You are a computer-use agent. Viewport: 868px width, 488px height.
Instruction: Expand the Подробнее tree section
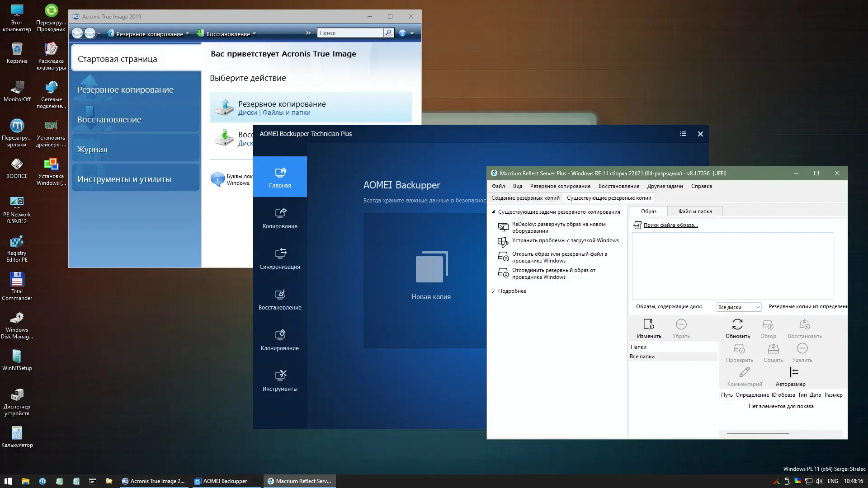click(x=493, y=291)
